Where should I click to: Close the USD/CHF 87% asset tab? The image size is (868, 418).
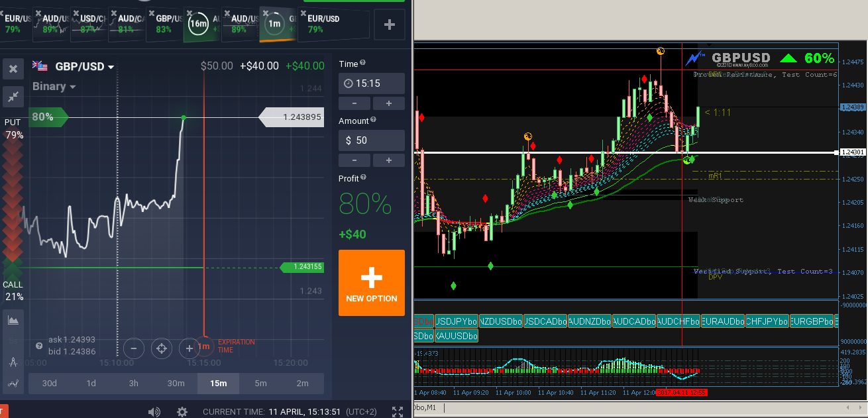click(75, 13)
